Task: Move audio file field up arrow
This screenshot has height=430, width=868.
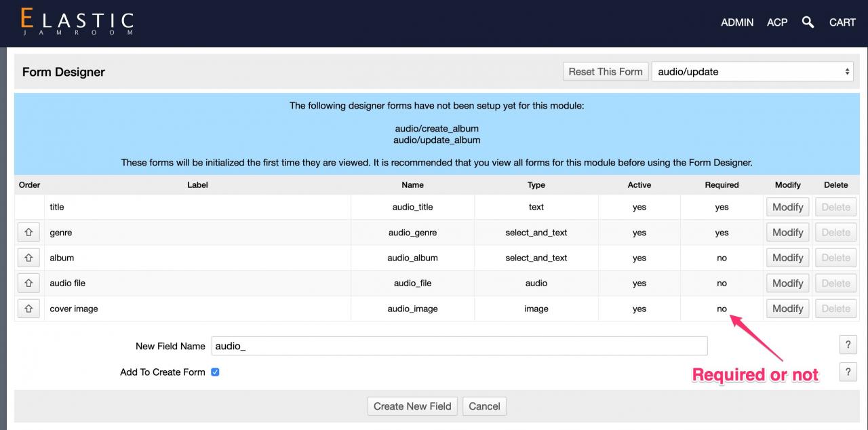Action: (x=28, y=284)
